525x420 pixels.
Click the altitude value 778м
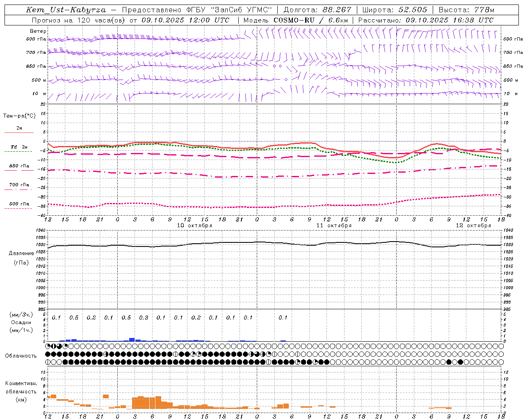tap(484, 10)
